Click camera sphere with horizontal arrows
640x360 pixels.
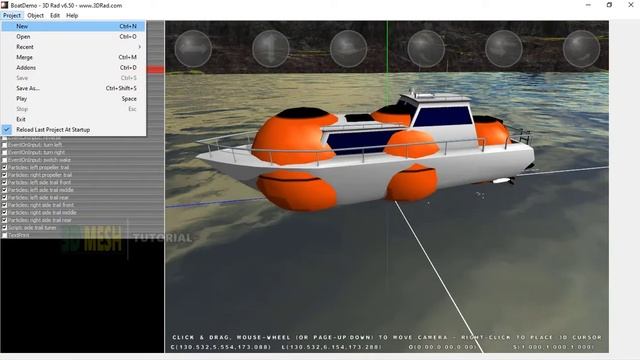[193, 49]
